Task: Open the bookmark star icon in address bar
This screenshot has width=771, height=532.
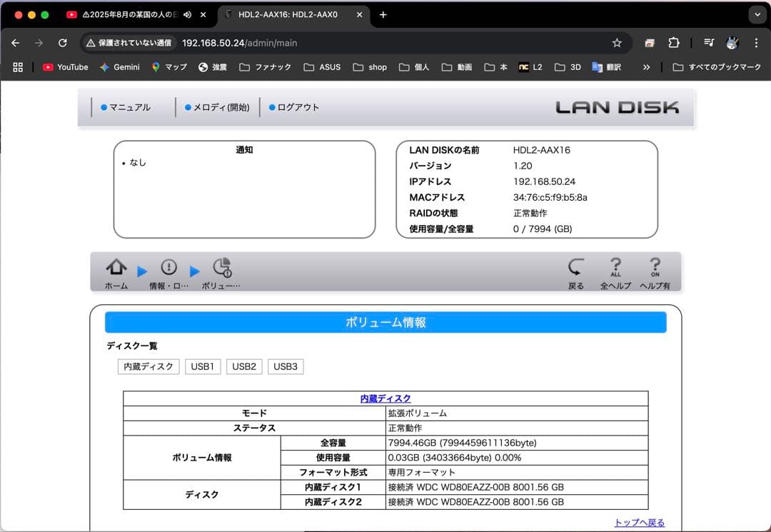Action: (x=617, y=43)
